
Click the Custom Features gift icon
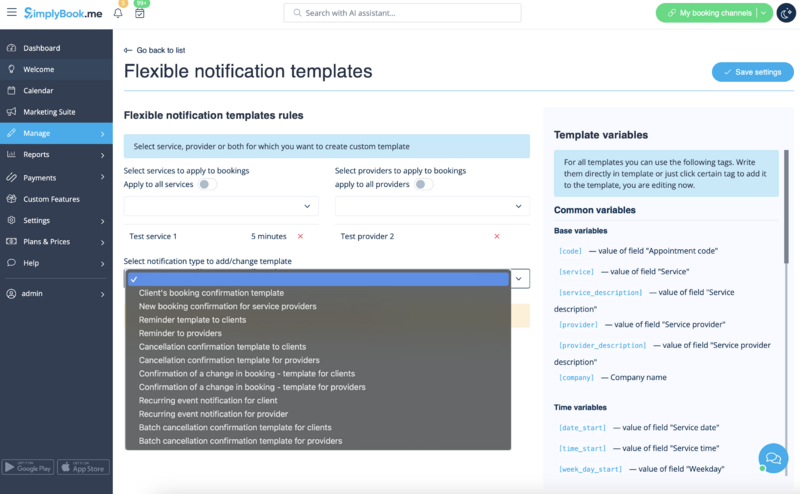[x=11, y=199]
